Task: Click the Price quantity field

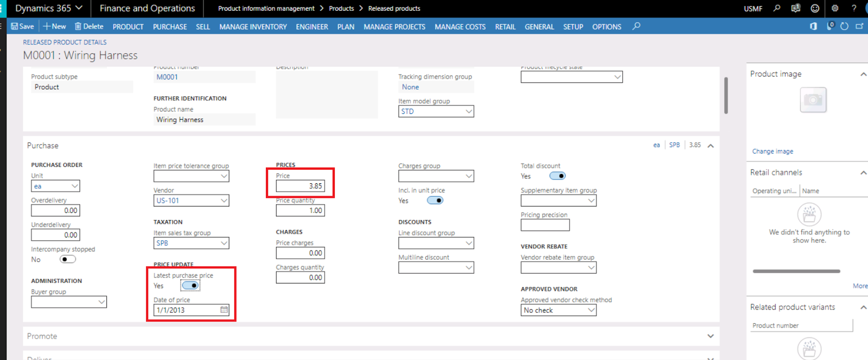Action: pos(300,210)
